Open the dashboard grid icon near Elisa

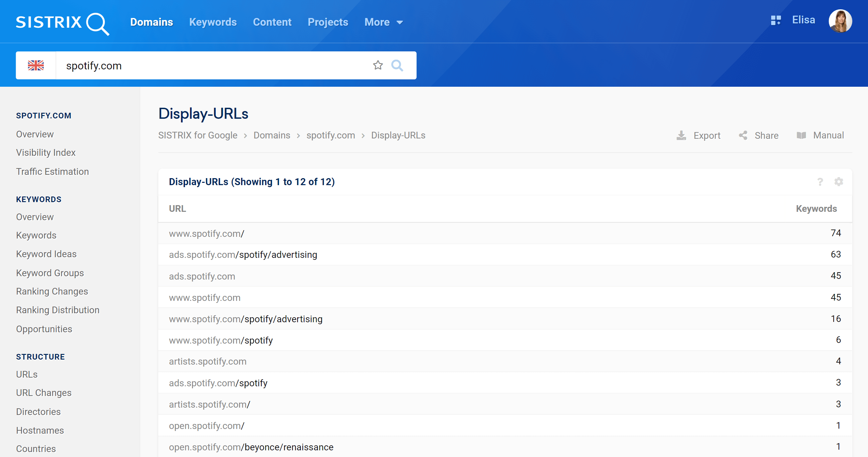[x=776, y=20]
